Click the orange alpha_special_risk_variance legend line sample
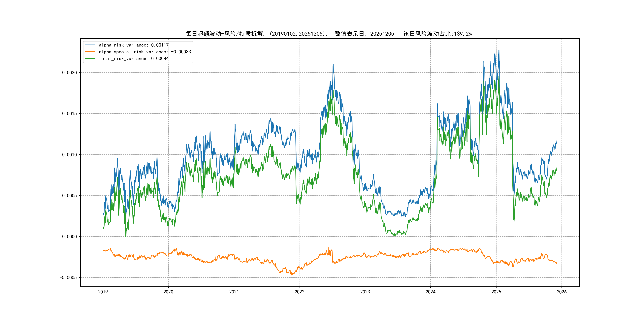 (x=90, y=52)
